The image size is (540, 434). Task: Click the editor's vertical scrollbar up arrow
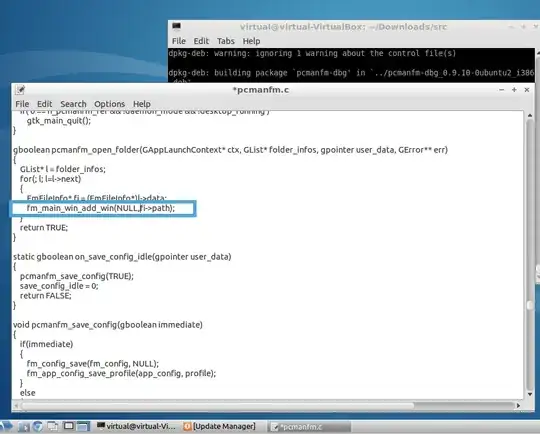tap(530, 116)
